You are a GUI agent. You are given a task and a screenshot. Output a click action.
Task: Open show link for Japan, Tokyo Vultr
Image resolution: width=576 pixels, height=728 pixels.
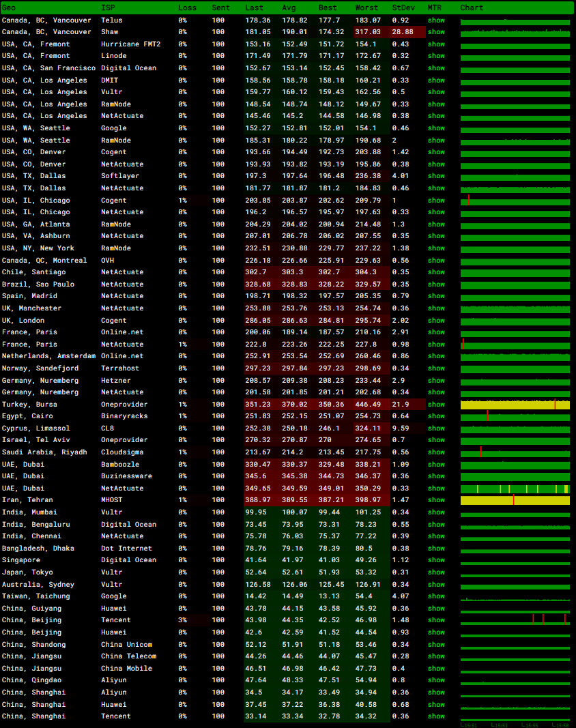click(x=436, y=572)
